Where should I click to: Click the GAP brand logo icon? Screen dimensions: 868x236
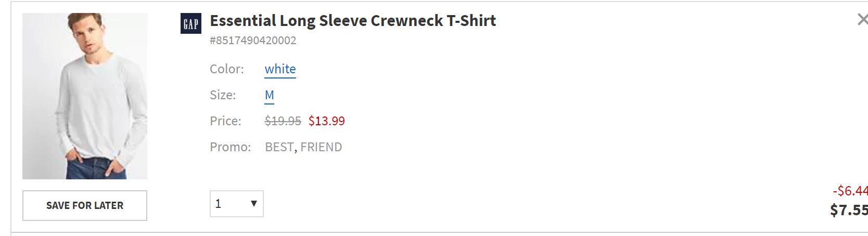[190, 23]
